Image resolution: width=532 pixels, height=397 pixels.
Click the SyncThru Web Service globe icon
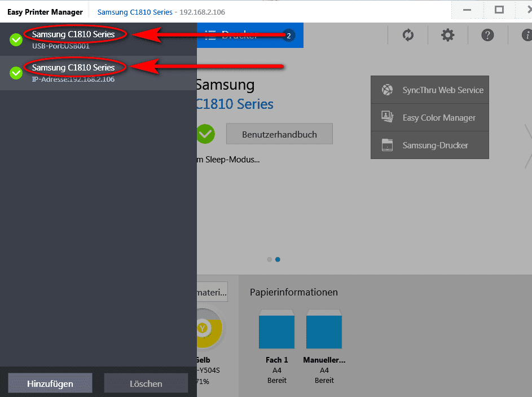pos(387,90)
